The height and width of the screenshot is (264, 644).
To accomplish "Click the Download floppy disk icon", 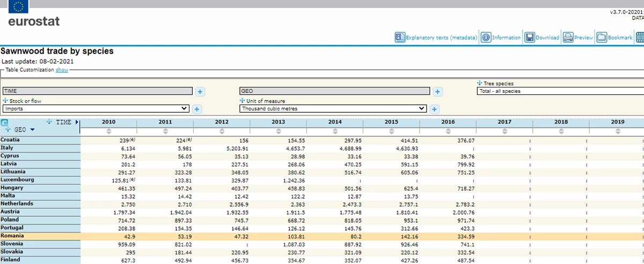I will 530,38.
